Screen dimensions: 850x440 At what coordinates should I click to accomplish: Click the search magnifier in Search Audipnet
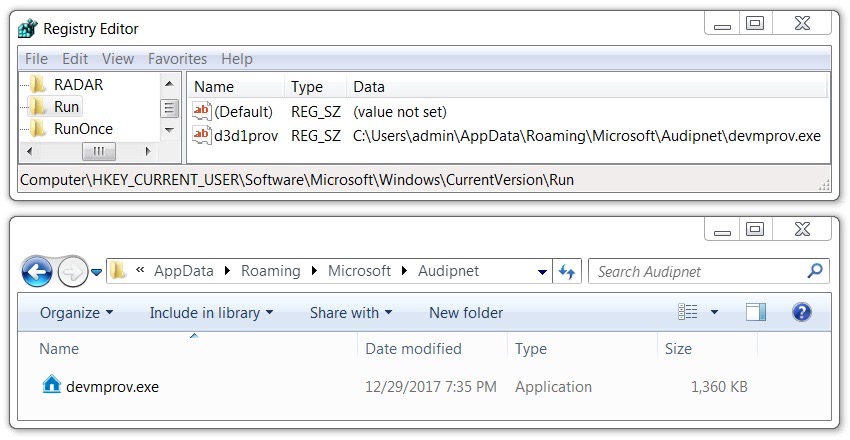click(x=815, y=271)
